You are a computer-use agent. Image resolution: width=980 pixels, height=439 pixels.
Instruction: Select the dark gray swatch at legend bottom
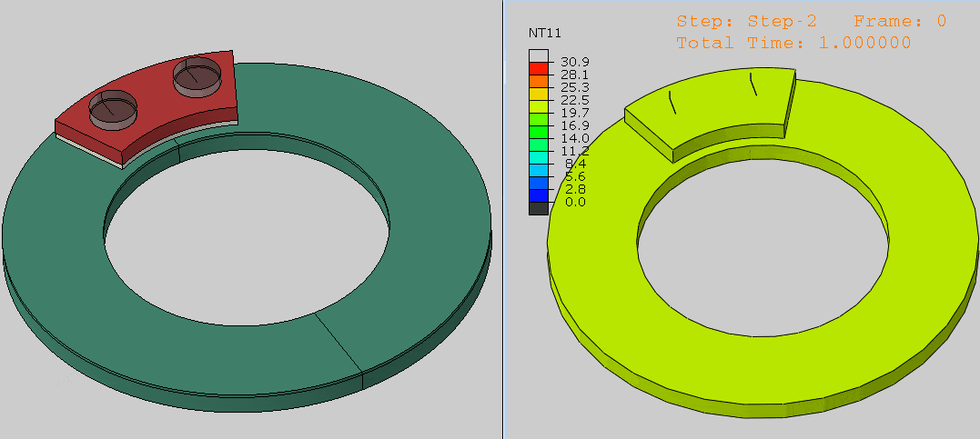(539, 208)
